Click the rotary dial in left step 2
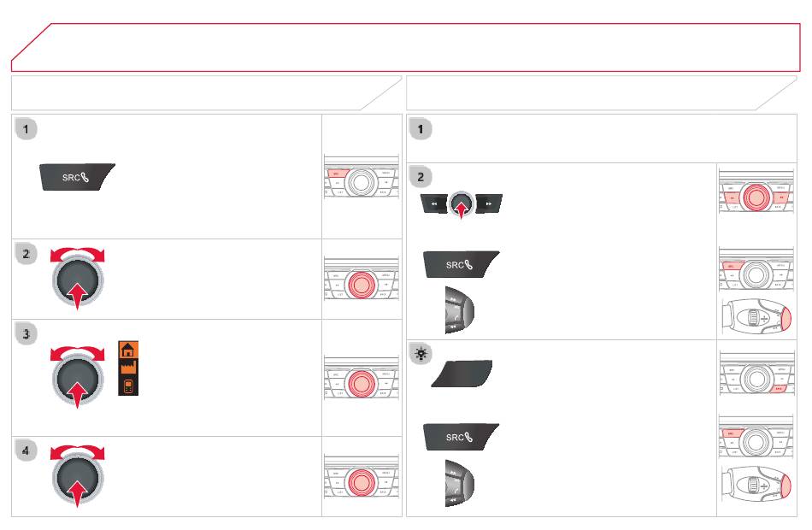812x530 pixels. pyautogui.click(x=78, y=280)
